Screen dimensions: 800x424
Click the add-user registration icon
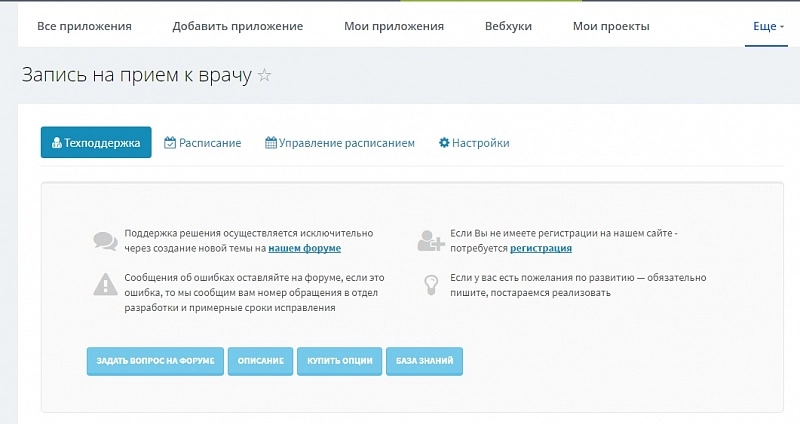click(x=432, y=240)
